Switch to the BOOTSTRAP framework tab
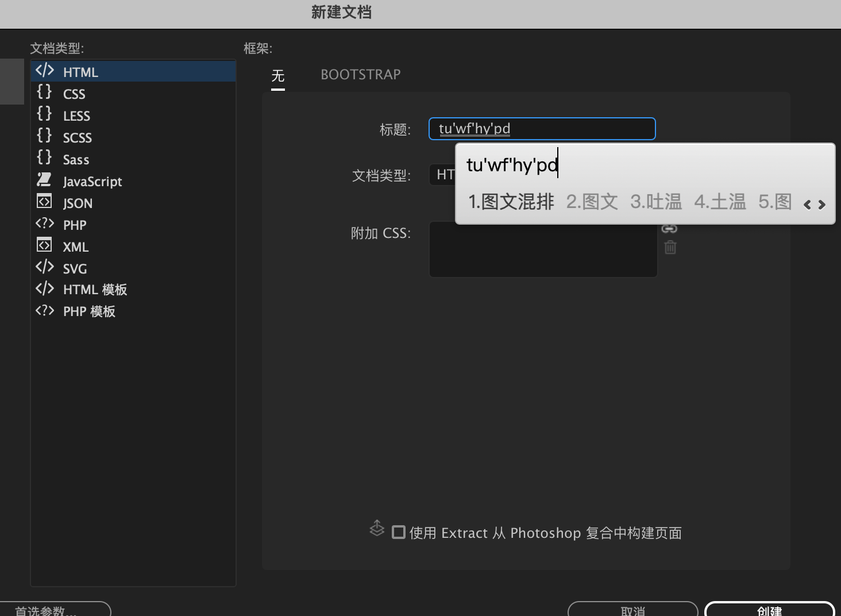The height and width of the screenshot is (616, 841). pyautogui.click(x=360, y=74)
